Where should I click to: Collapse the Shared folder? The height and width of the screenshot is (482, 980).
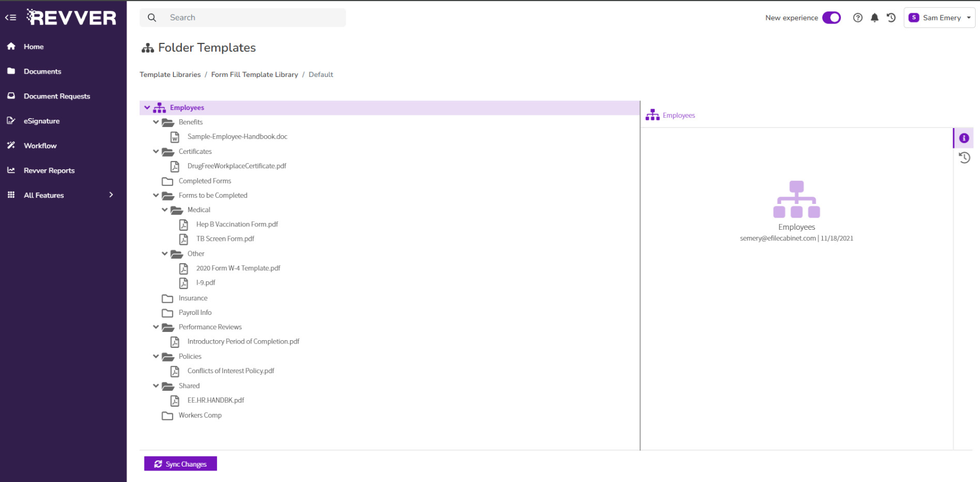point(156,385)
